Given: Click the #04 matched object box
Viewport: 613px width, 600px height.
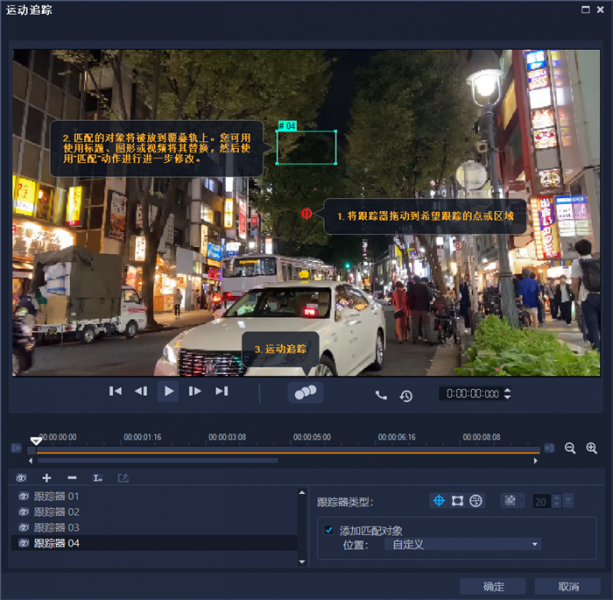Looking at the screenshot, I should coord(306,147).
